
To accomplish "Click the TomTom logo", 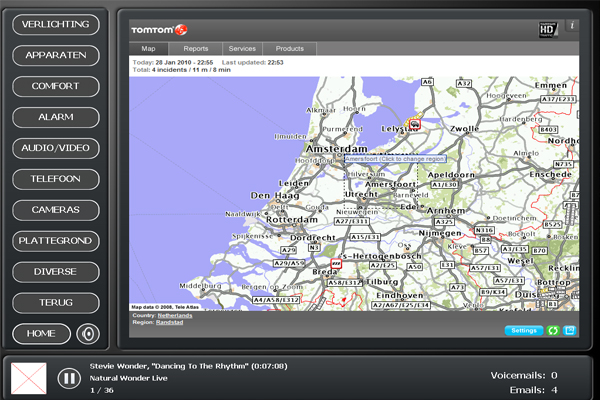I will click(x=159, y=30).
